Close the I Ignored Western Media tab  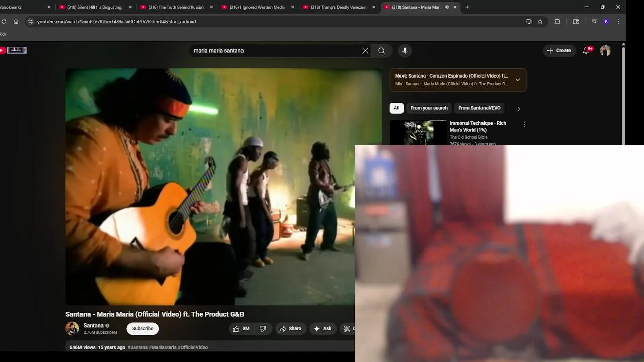click(293, 7)
